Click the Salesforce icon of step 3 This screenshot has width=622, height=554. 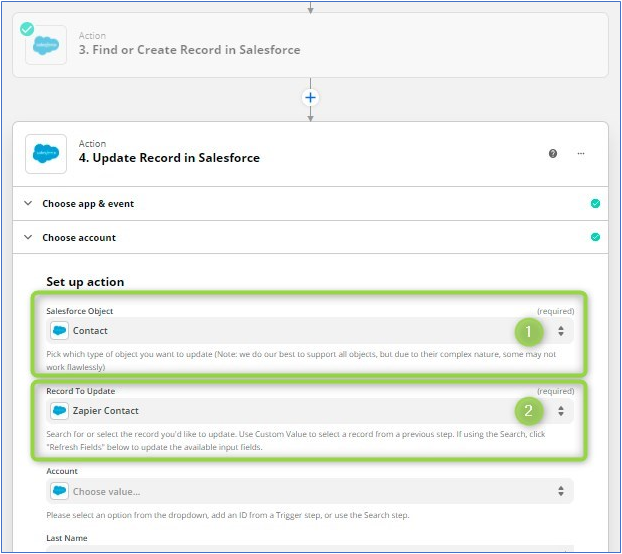tap(46, 45)
